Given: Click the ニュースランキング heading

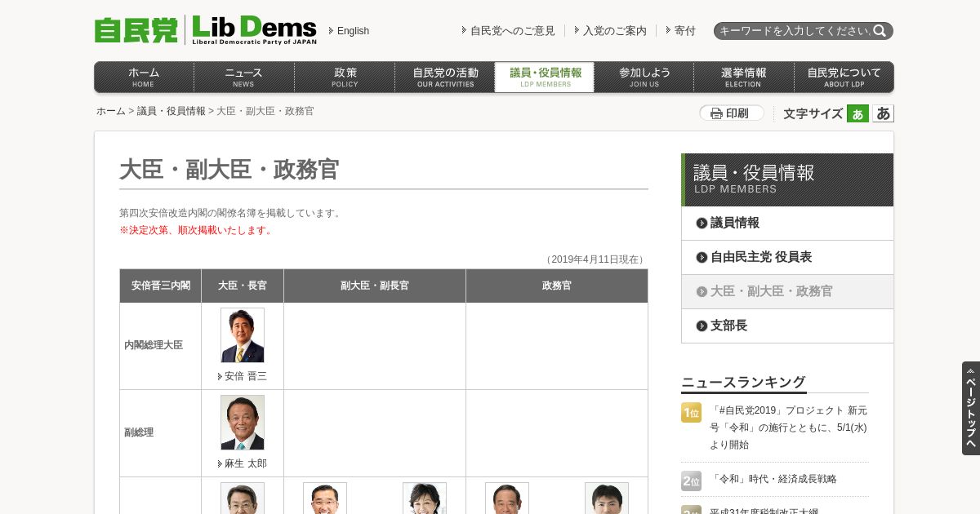Looking at the screenshot, I should coord(743,382).
